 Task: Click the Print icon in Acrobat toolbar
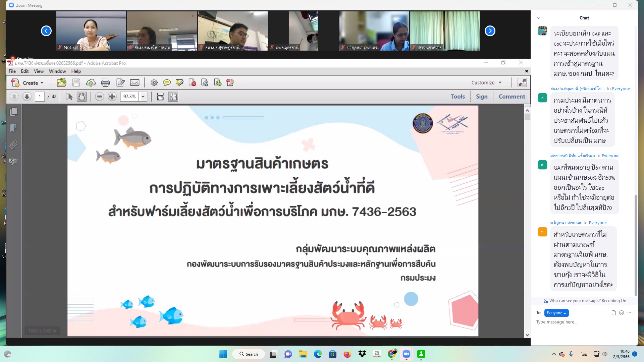point(105,82)
